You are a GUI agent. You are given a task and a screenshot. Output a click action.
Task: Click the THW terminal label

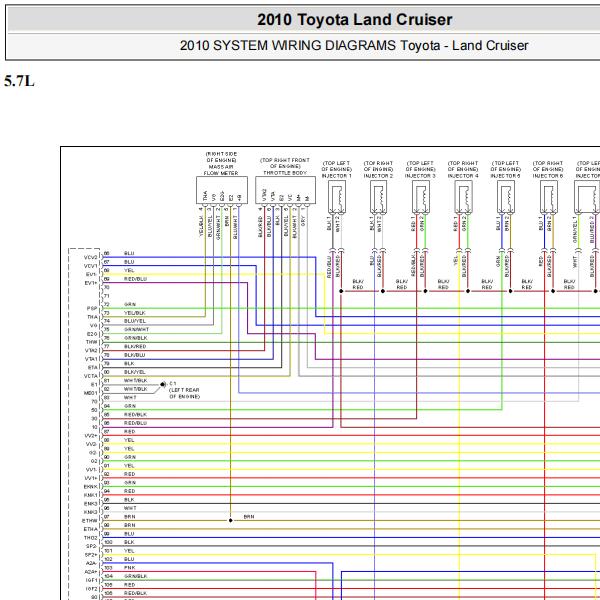92,342
